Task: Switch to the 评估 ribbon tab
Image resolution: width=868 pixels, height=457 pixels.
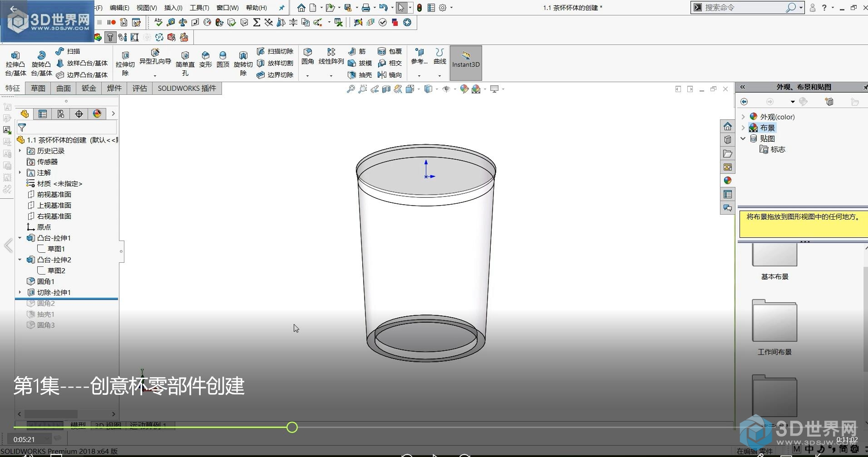Action: (x=140, y=88)
